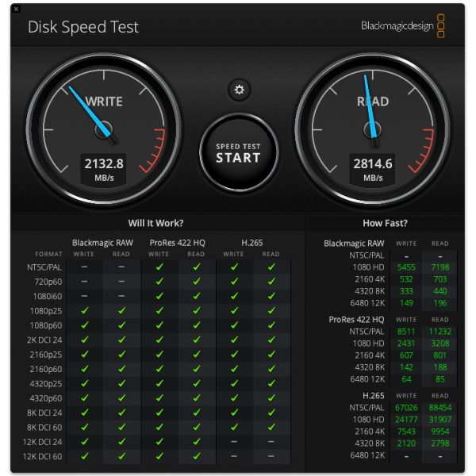Click ProRes NTSC/PAL read value 11232
The height and width of the screenshot is (476, 476).
point(440,332)
